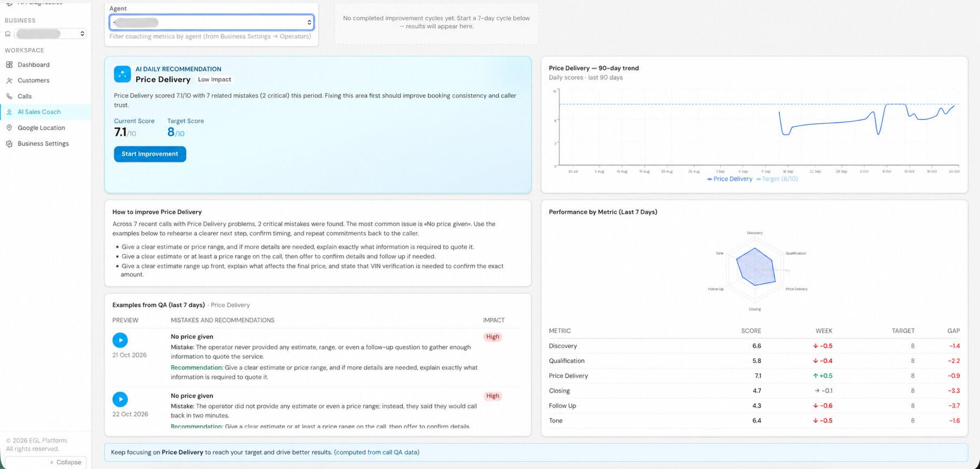
Task: Click the High impact badge for 22 Oct call
Action: (x=493, y=396)
